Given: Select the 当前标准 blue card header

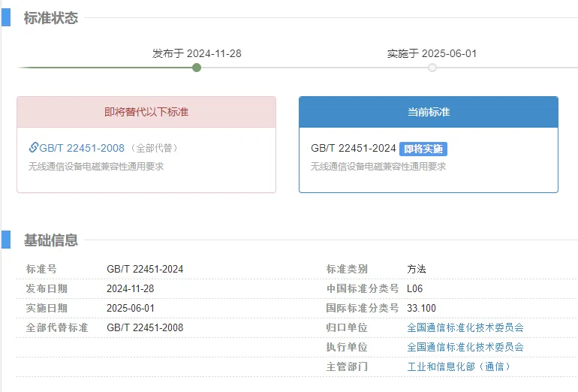Looking at the screenshot, I should point(428,112).
